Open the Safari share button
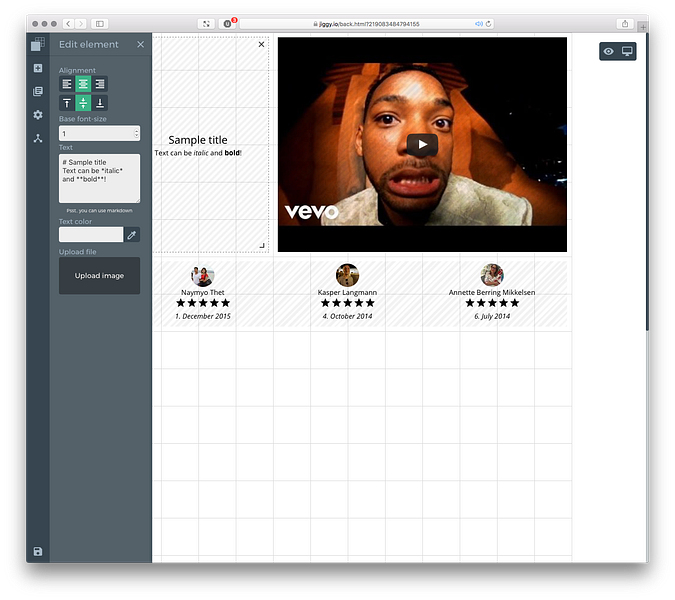The image size is (675, 600). click(x=625, y=24)
